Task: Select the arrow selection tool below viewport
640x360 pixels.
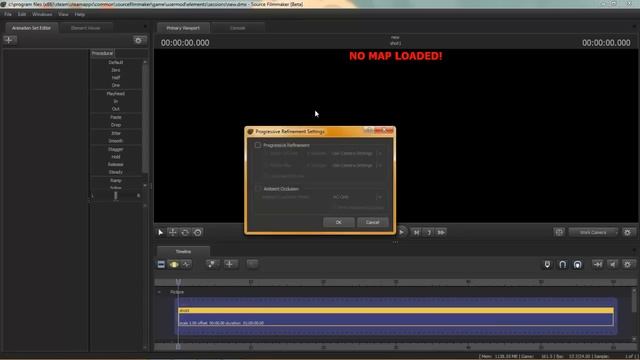Action: tap(160, 232)
